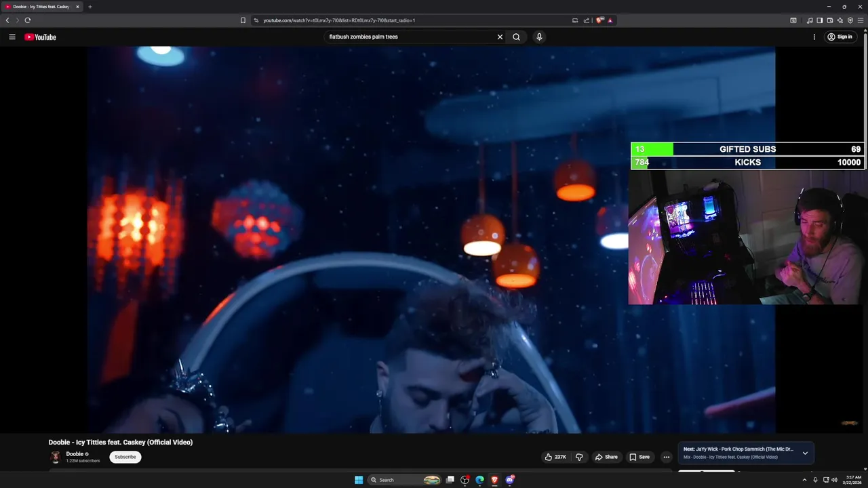Image resolution: width=868 pixels, height=488 pixels.
Task: Switch to Brave browser taskbar icon
Action: click(494, 480)
